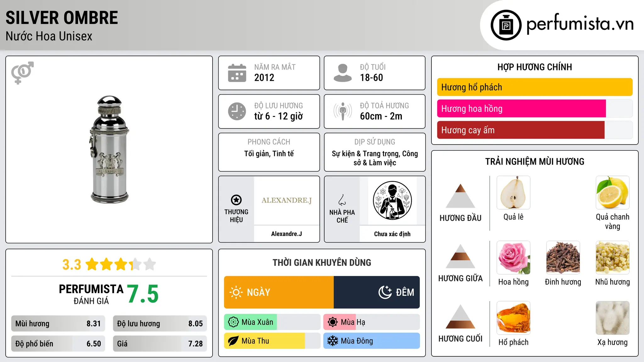Click the TRẢI NGHIỆM MÙI HƯƠNG heading
The image size is (644, 362).
tap(535, 162)
